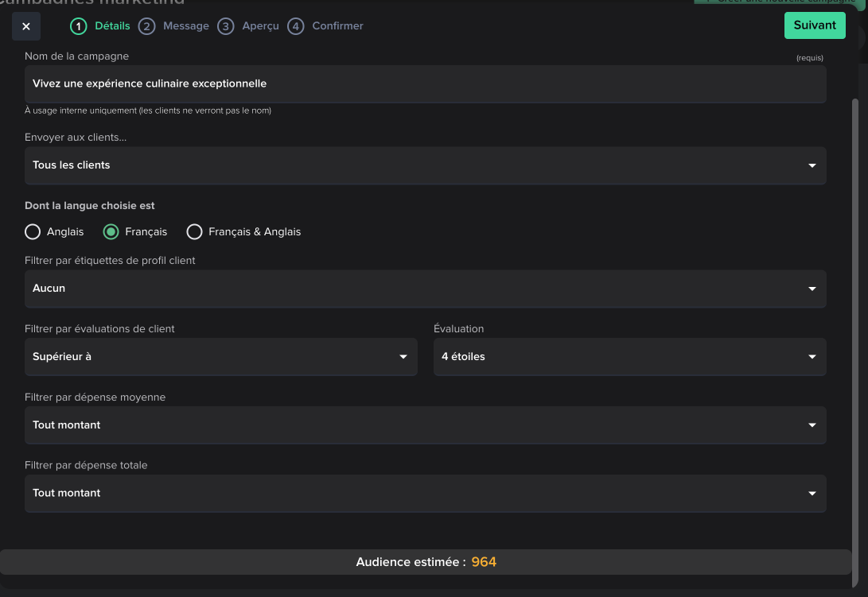Viewport: 868px width, 597px height.
Task: Go to the Message step tab
Action: (x=185, y=26)
